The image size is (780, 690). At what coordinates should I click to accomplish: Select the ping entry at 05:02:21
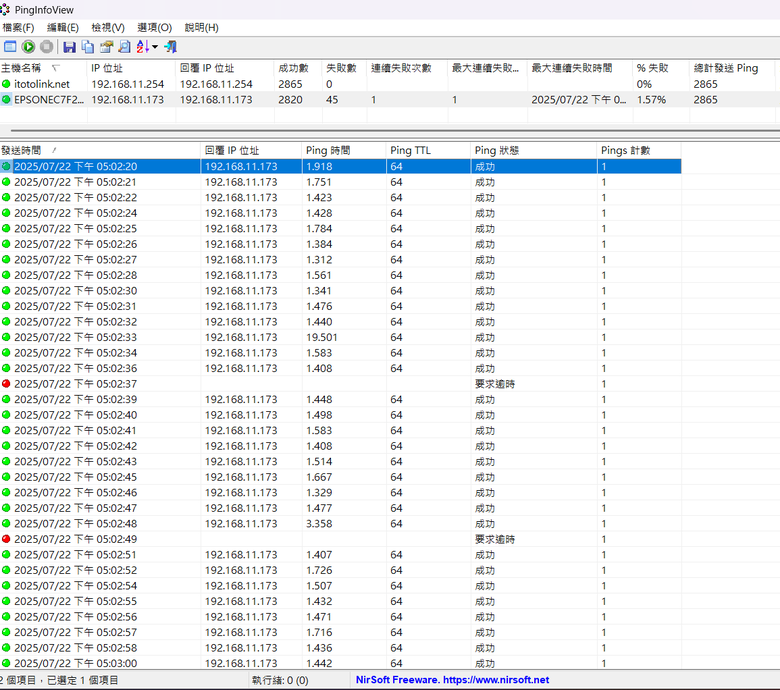tap(340, 182)
